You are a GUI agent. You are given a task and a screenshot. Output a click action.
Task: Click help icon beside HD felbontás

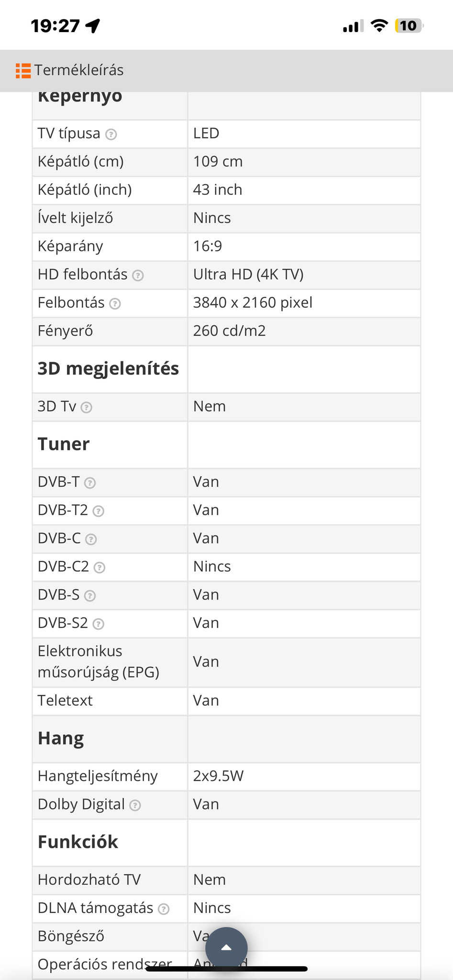click(x=138, y=276)
